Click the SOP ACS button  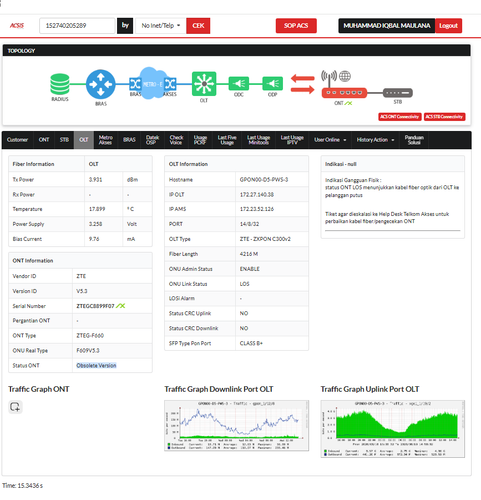(296, 26)
